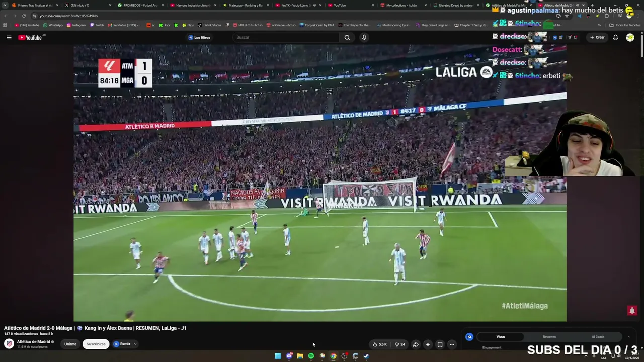Open more actions three-dot menu
644x362 pixels.
452,344
